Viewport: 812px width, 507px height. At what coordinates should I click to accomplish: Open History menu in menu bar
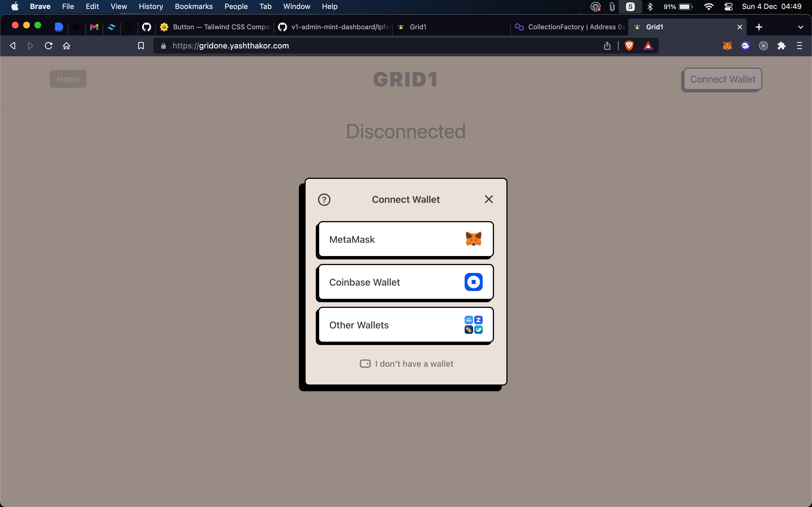[150, 6]
